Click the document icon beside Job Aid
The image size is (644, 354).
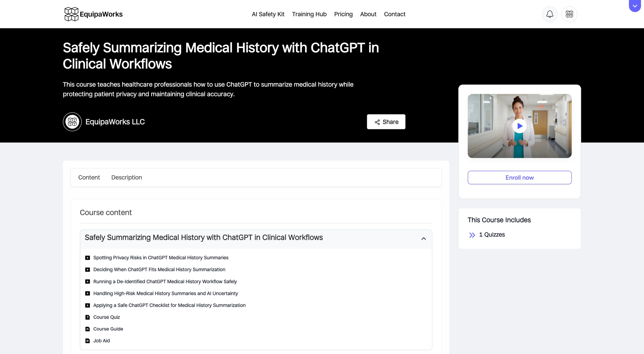87,341
